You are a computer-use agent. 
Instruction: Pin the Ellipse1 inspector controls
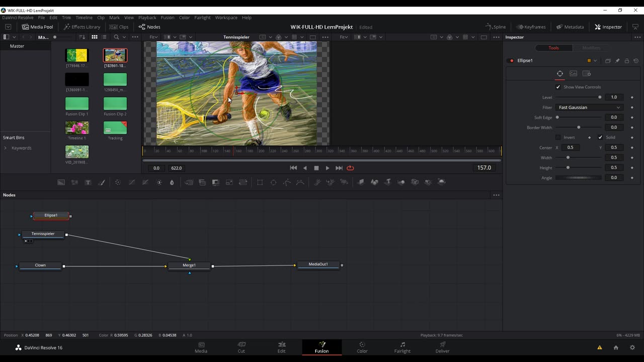point(617,61)
